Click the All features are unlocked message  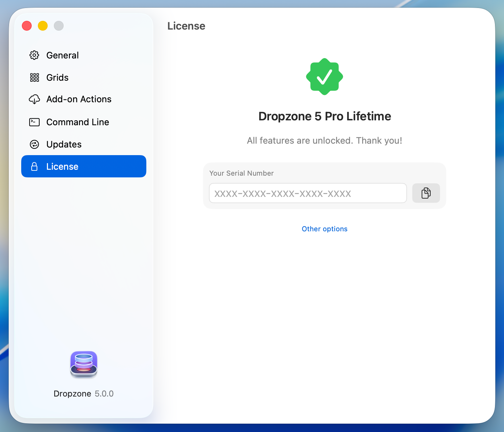(x=325, y=141)
